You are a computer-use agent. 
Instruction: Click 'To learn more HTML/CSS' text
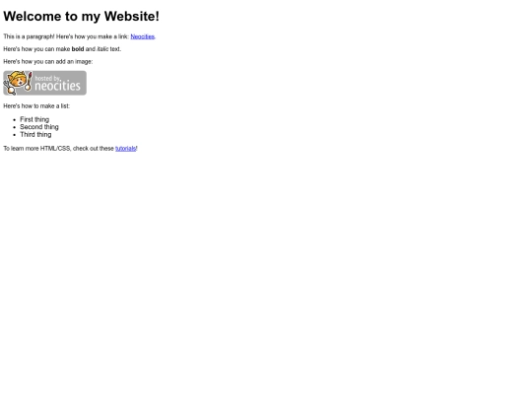[x=37, y=149]
